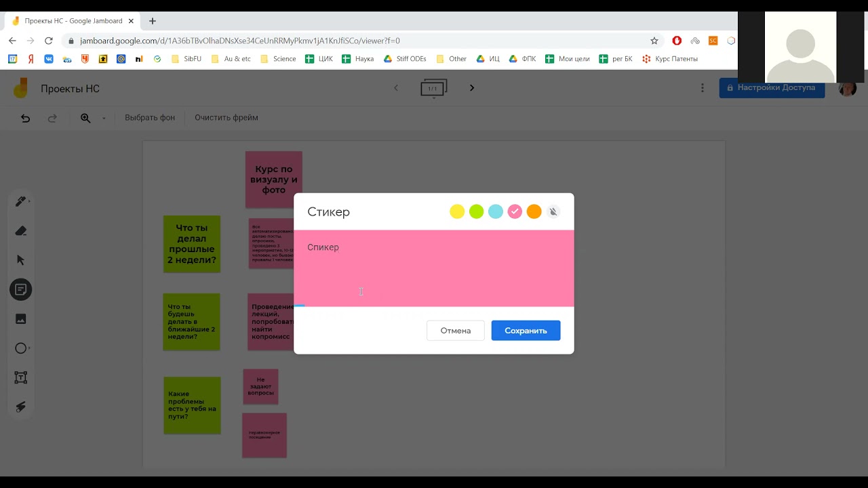
Task: Click the browser Back button
Action: 12,41
